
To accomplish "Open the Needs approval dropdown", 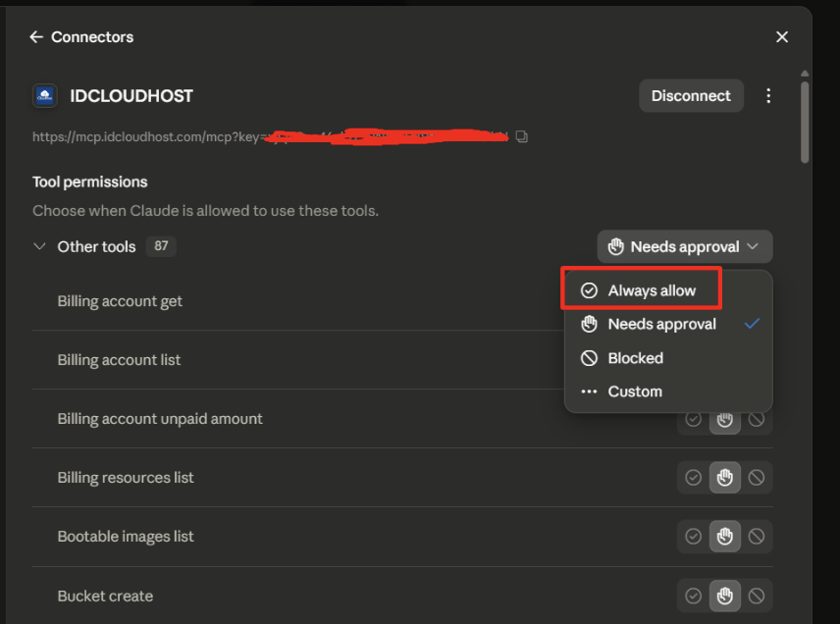I will 685,246.
